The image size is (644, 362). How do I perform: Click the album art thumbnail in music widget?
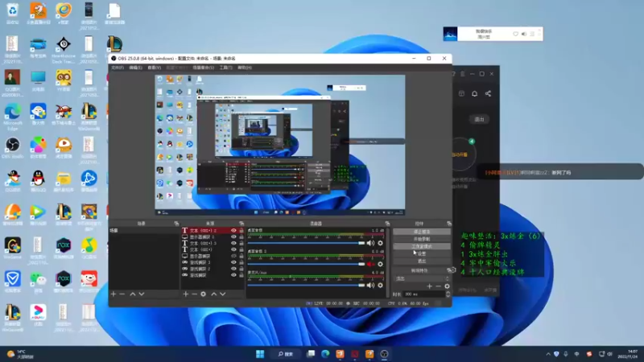(x=450, y=34)
